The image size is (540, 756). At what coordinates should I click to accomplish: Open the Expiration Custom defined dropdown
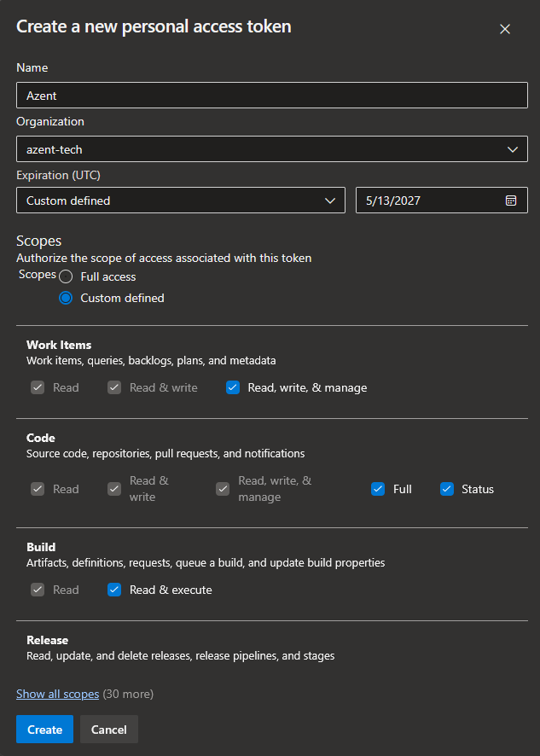click(181, 201)
